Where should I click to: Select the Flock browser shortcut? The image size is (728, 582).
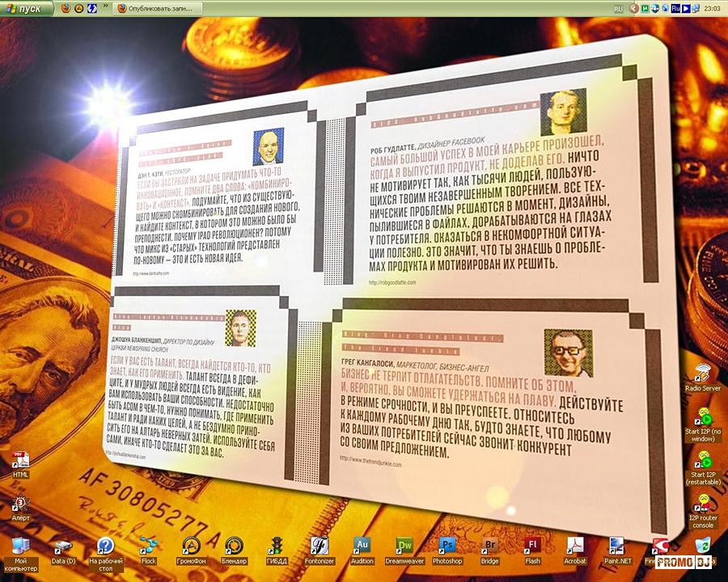149,551
